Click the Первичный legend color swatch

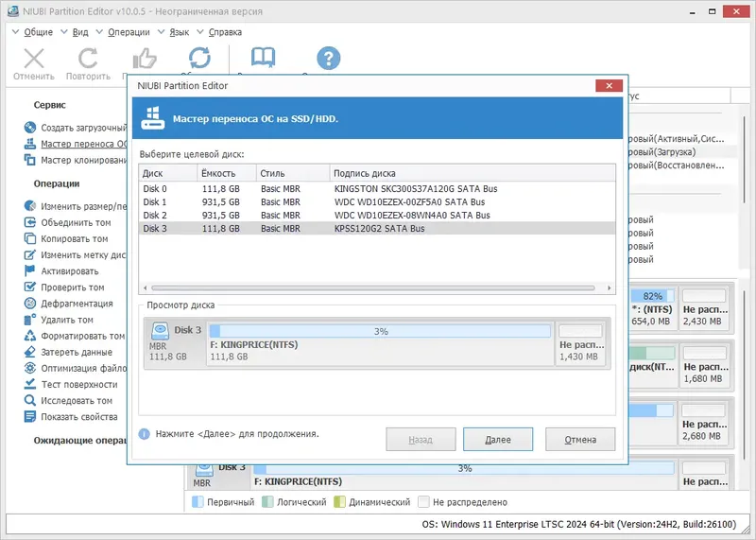[x=198, y=502]
